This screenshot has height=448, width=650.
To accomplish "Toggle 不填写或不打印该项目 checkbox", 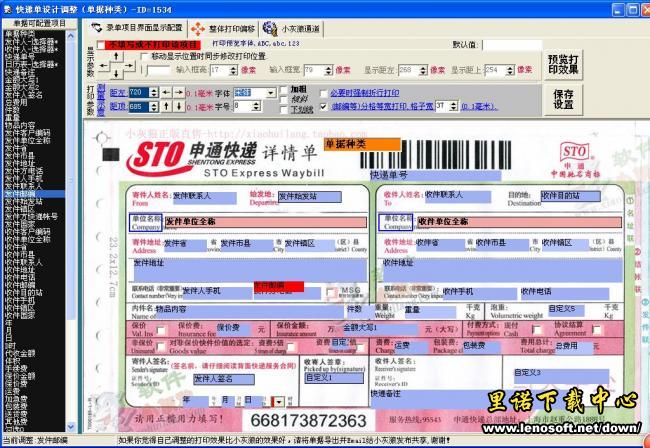I will [x=101, y=45].
